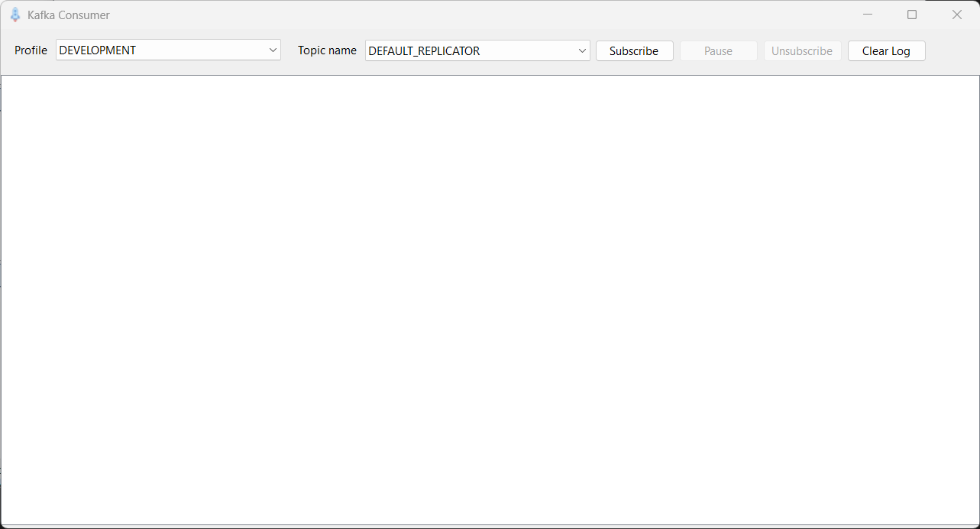Click the Pause button

717,50
